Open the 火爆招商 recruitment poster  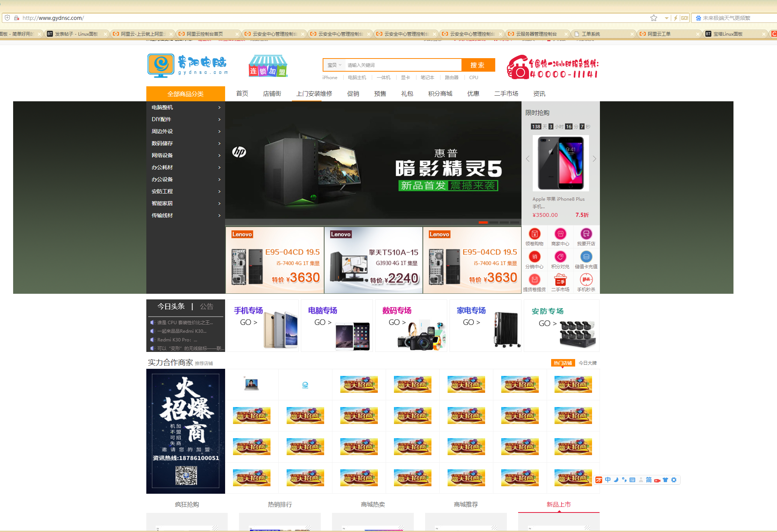coord(186,431)
